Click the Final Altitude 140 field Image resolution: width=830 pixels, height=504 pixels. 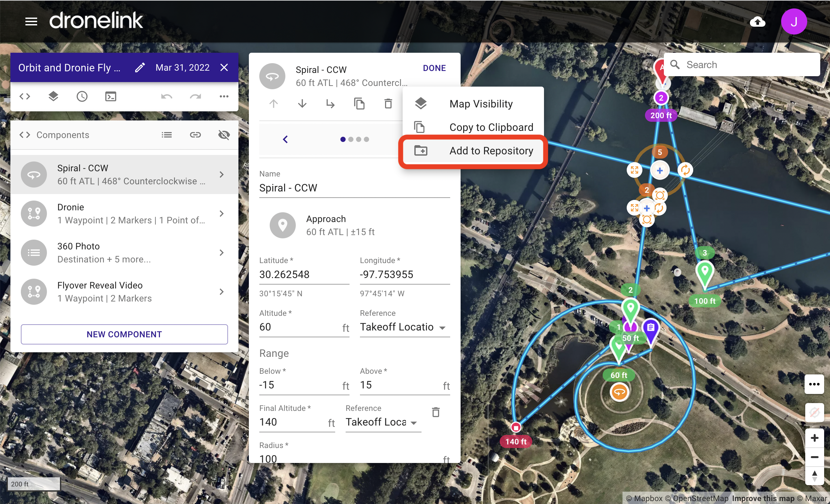point(297,422)
